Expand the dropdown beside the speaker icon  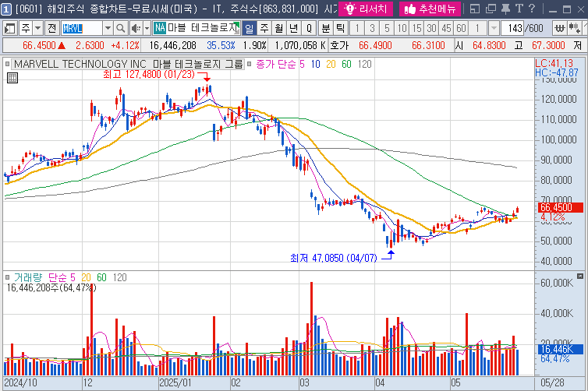[x=147, y=28]
